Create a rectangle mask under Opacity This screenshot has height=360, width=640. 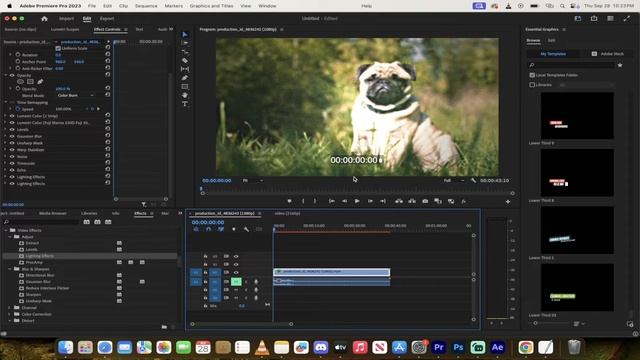pos(30,82)
